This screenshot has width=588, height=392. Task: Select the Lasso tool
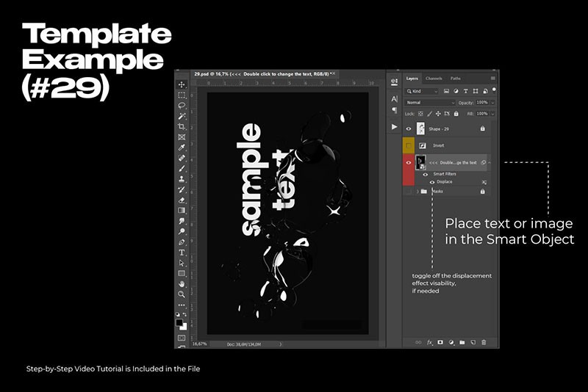(182, 105)
